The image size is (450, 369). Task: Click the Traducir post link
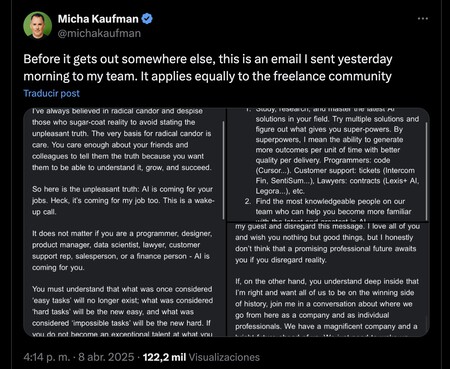point(52,93)
